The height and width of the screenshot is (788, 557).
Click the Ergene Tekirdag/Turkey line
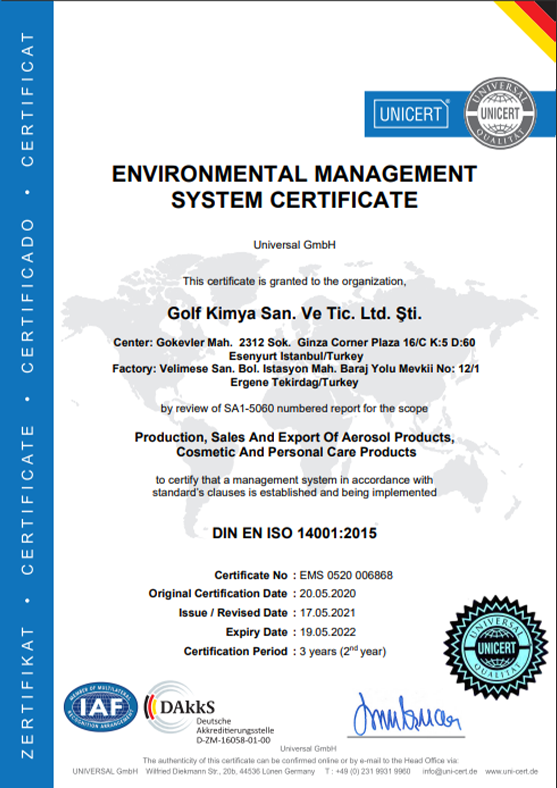(x=294, y=382)
